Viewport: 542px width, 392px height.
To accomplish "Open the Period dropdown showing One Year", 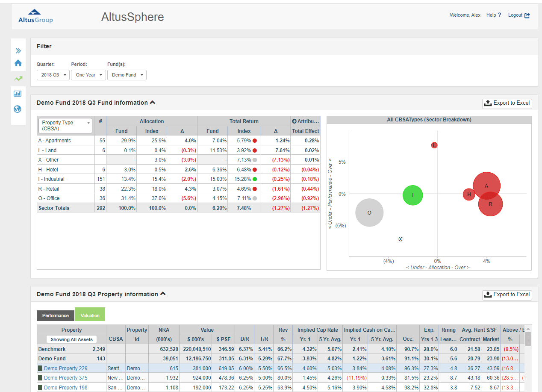I will [x=88, y=75].
